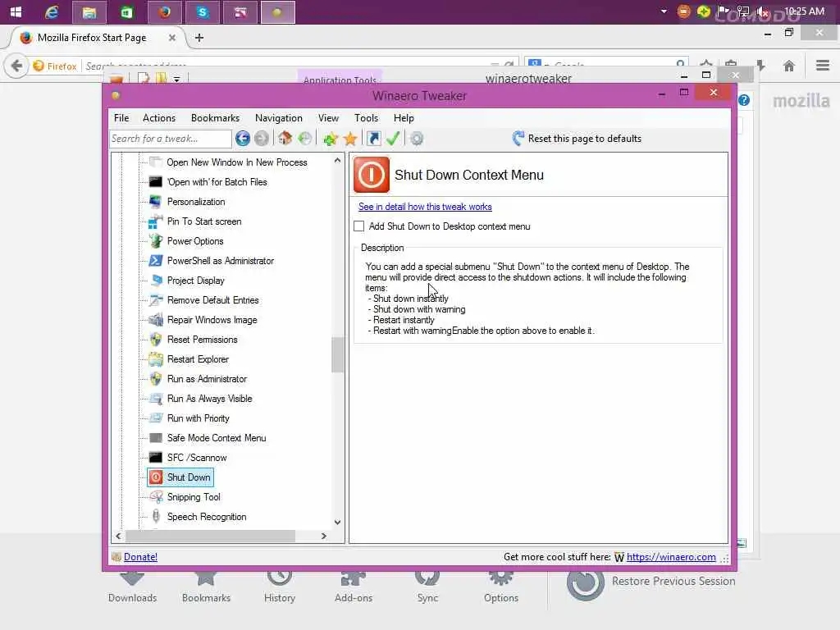Viewport: 840px width, 630px height.
Task: Click the back navigation arrow in Winaero toolbar
Action: point(243,139)
